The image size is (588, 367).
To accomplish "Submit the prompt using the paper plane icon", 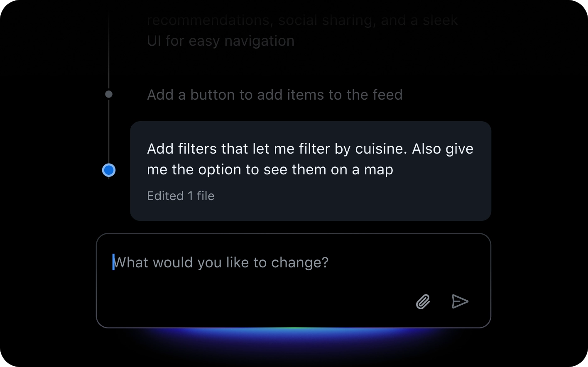I will point(459,302).
